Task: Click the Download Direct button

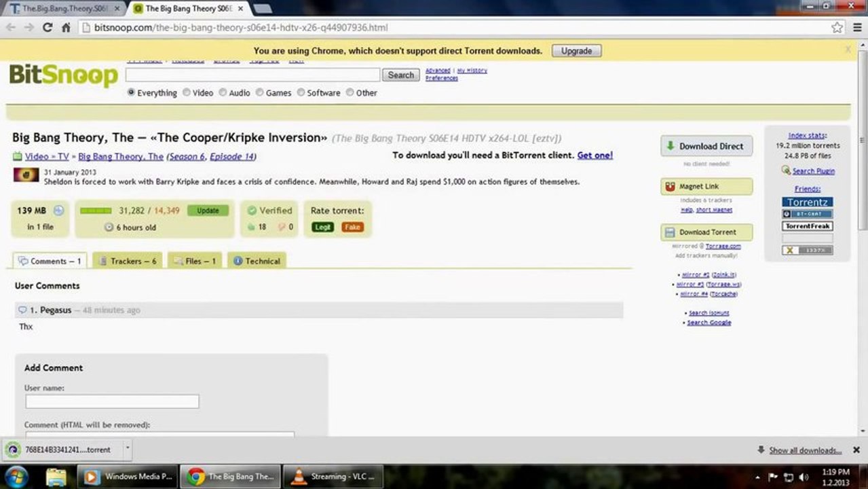Action: point(706,146)
